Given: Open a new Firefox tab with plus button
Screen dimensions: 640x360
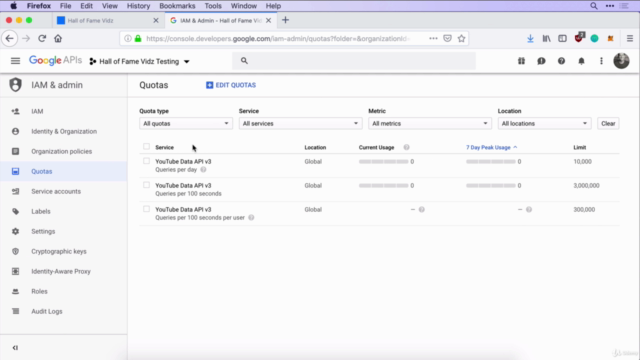Looking at the screenshot, I should click(285, 20).
